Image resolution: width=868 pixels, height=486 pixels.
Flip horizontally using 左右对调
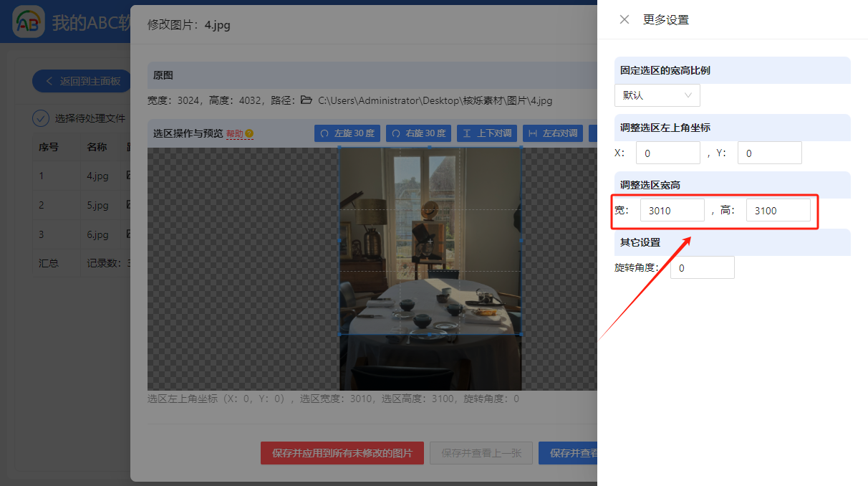tap(553, 133)
